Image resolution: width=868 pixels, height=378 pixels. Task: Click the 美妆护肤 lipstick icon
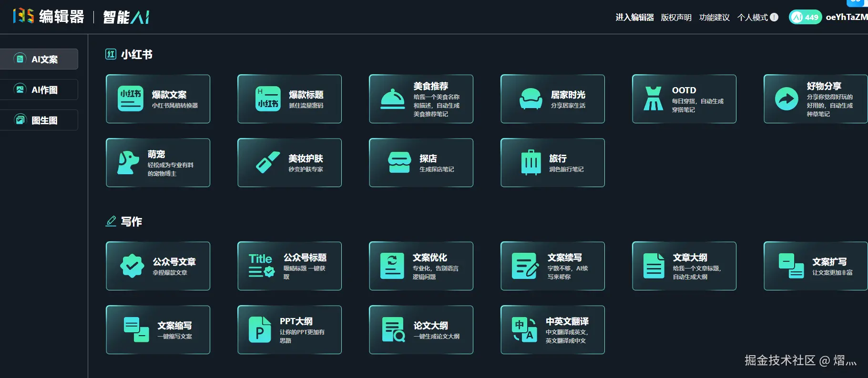point(268,162)
